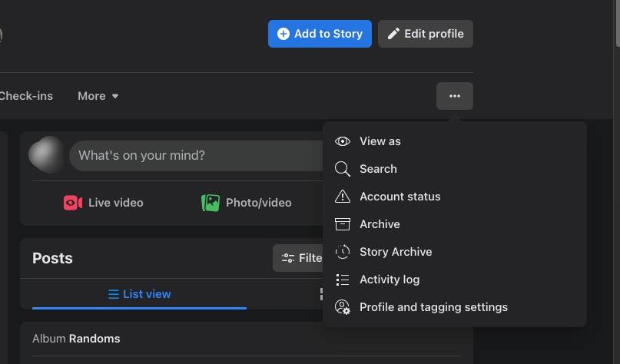Screen dimensions: 620x364
Task: Click the Story Archive clock icon
Action: point(343,252)
